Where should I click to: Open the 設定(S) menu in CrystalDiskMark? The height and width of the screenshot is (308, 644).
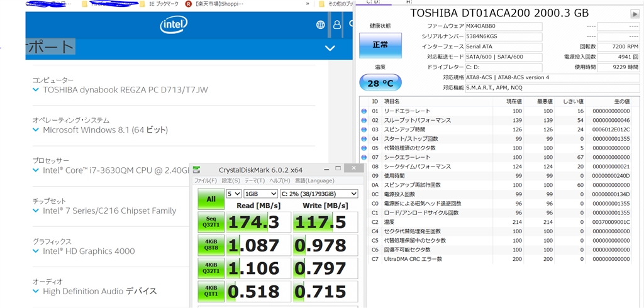coord(231,180)
